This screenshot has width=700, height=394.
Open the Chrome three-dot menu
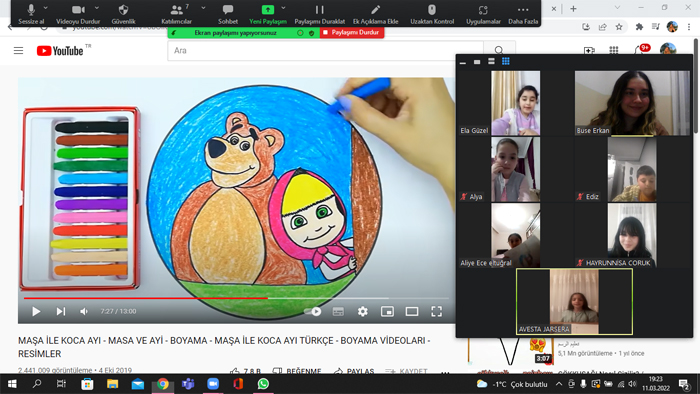pyautogui.click(x=689, y=27)
